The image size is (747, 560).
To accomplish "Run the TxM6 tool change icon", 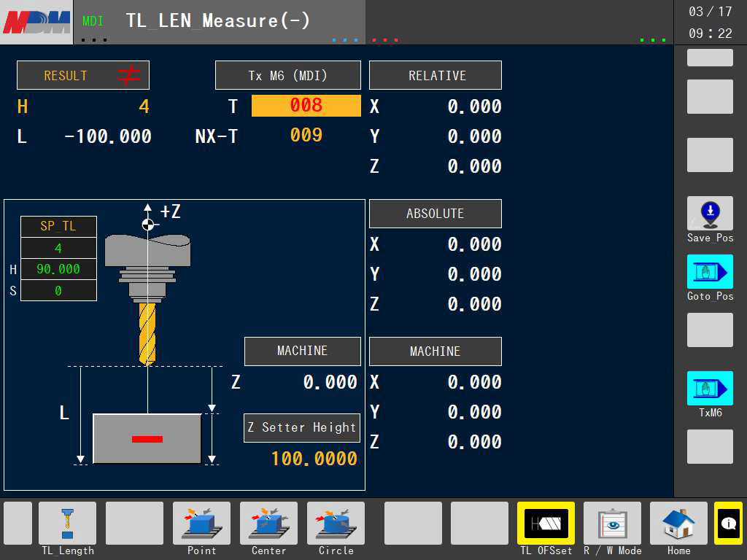I will pos(710,389).
